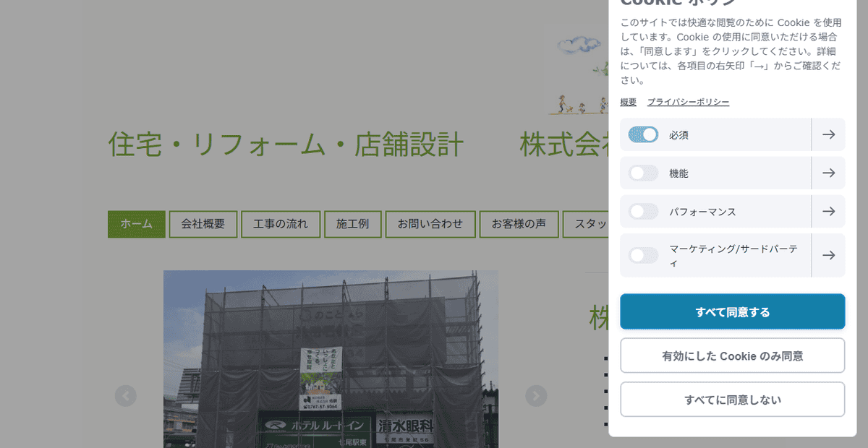The height and width of the screenshot is (448, 868).
Task: Enable the 機能 cookie toggle
Action: point(642,173)
